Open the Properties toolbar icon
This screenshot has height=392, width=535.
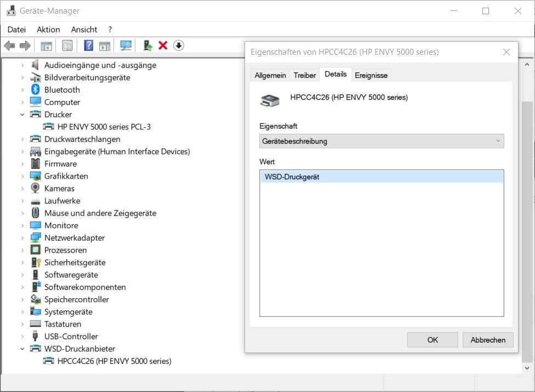pos(67,46)
